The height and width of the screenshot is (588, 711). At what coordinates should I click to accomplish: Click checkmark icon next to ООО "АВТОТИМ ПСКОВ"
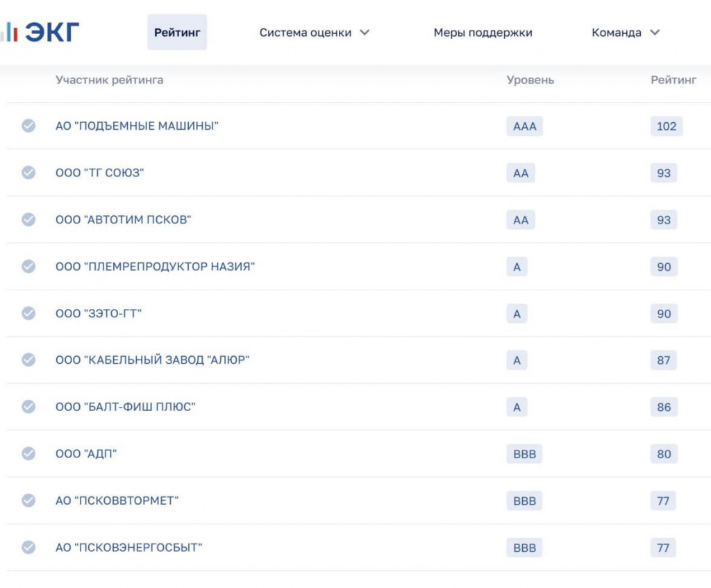[x=28, y=219]
